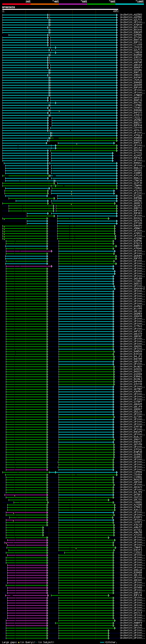The height and width of the screenshot is (644, 146).
Task: Click the UniRef100_A7RQ46 entry
Action: tap(131, 249)
